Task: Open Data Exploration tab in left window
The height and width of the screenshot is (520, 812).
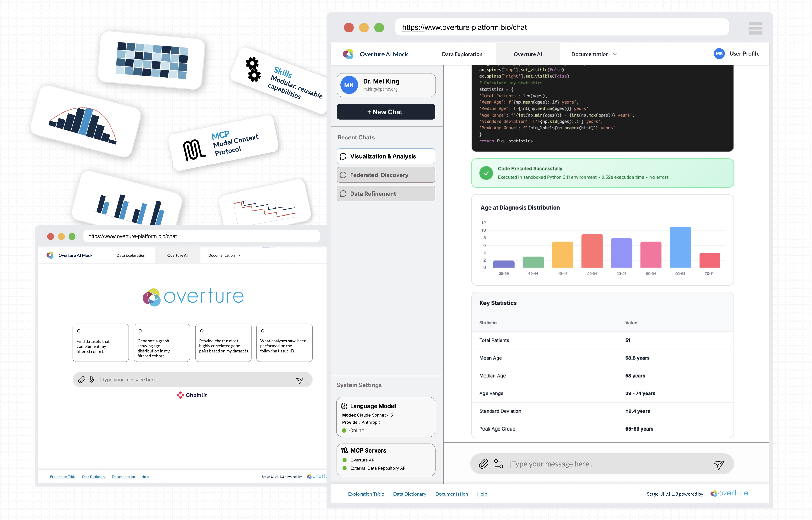Action: click(131, 255)
